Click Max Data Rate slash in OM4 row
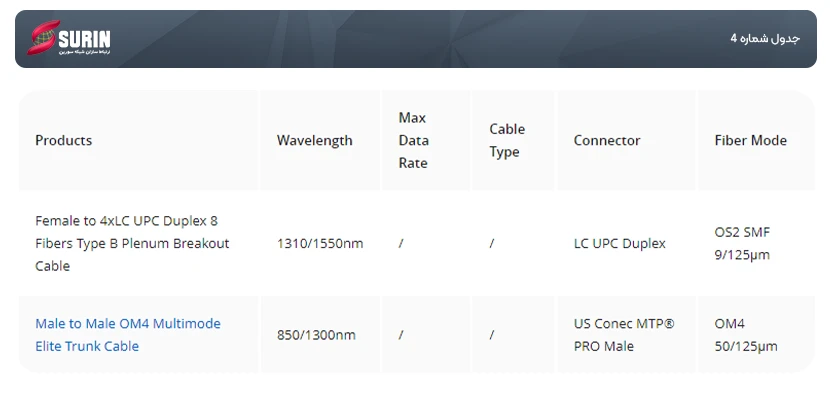 401,335
